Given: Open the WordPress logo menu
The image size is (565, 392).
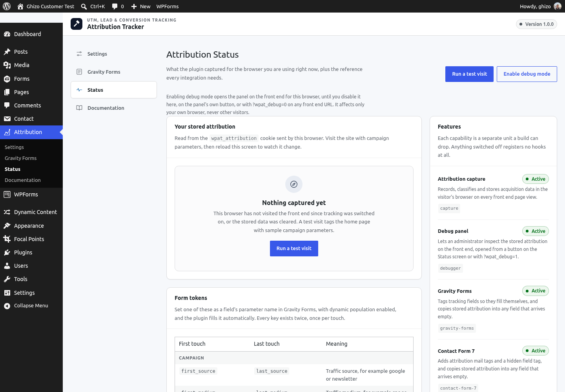Looking at the screenshot, I should tap(7, 6).
